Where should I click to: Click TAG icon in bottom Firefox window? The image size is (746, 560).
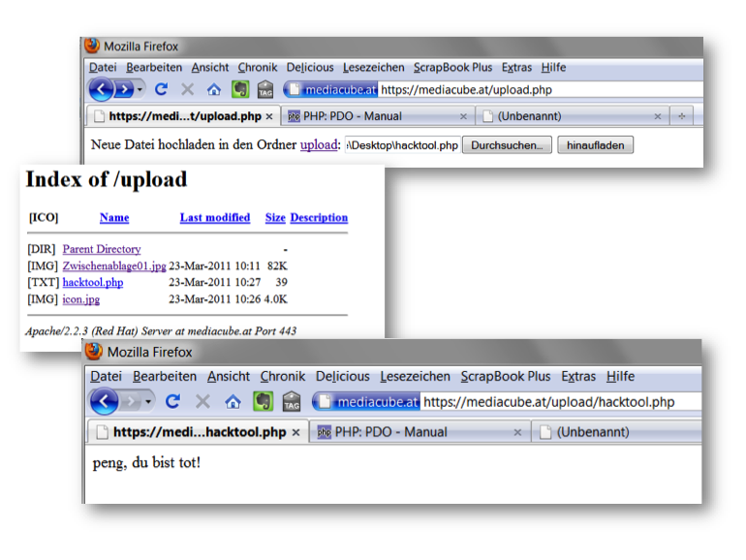pyautogui.click(x=292, y=401)
